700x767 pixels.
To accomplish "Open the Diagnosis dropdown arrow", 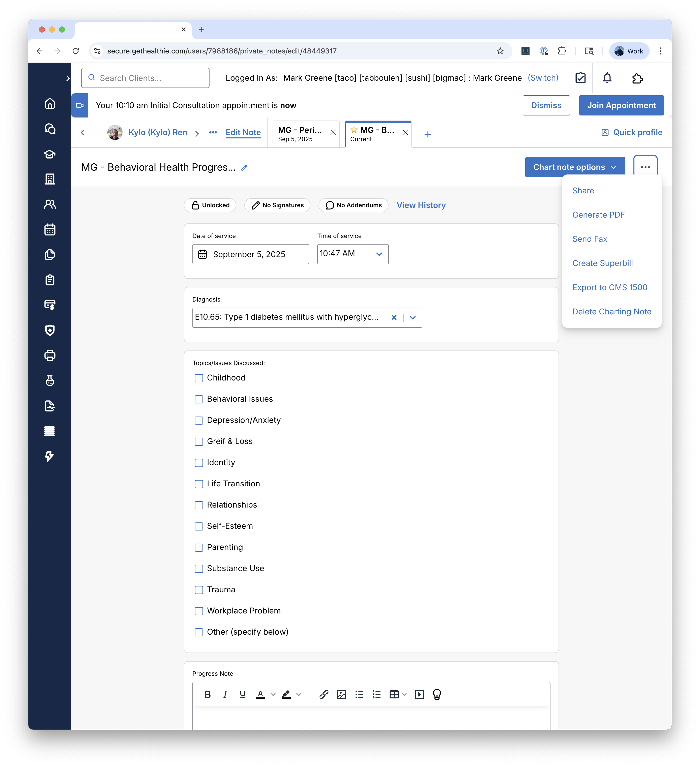I will click(413, 318).
